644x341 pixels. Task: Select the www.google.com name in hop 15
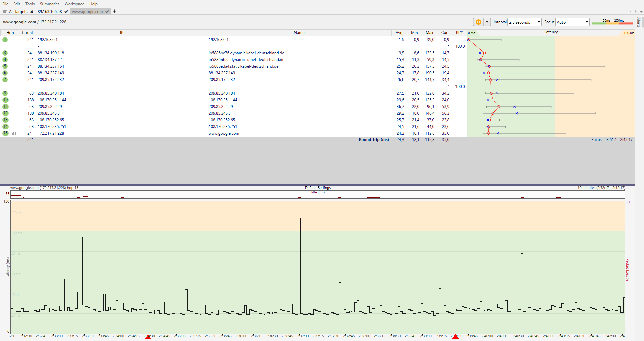224,133
